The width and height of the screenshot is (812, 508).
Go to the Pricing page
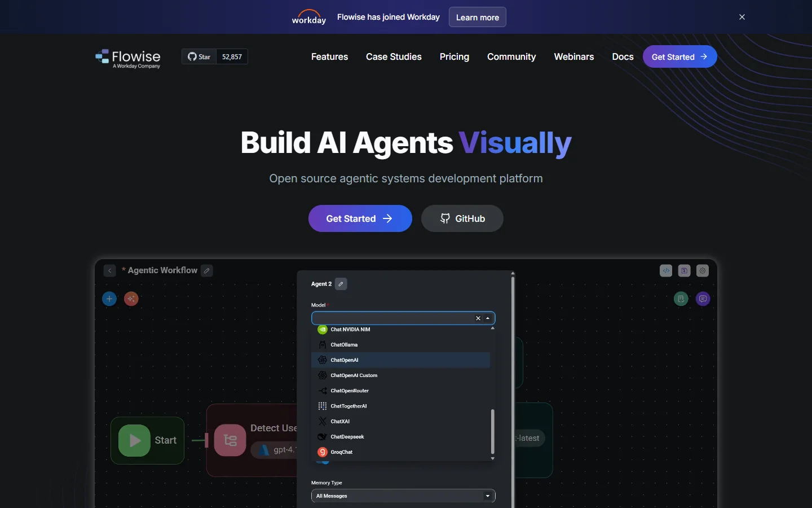(454, 56)
